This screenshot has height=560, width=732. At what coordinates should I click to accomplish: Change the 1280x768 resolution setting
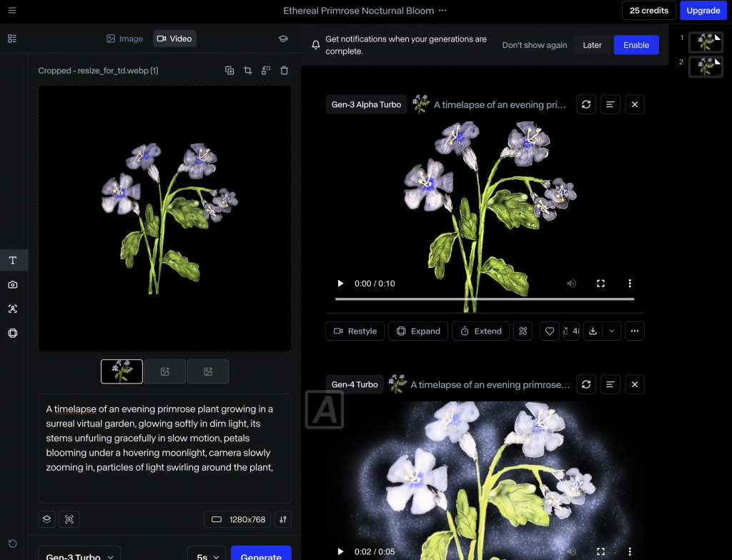pyautogui.click(x=237, y=519)
